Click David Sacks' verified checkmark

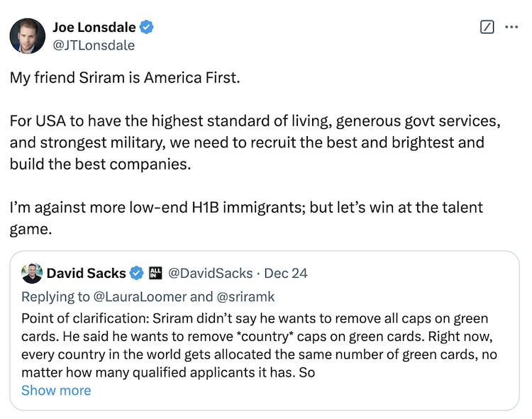click(137, 273)
